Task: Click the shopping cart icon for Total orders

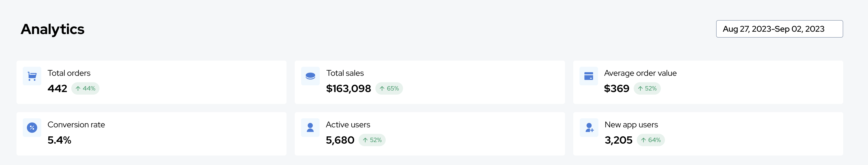Action: pos(32,76)
